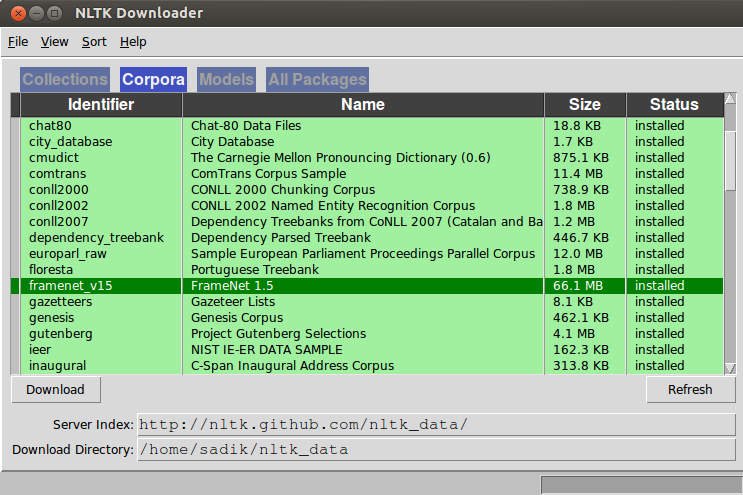Select the genesis identifier
Image resolution: width=743 pixels, height=495 pixels.
tap(52, 318)
